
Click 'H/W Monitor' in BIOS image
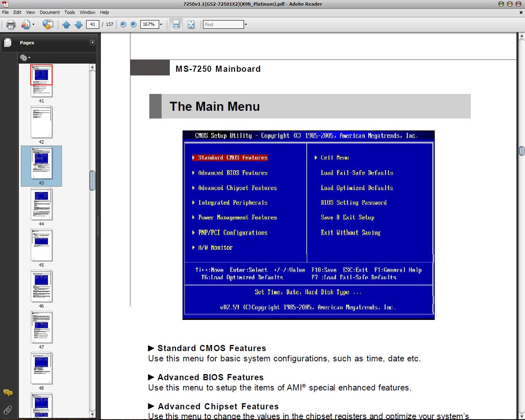[215, 248]
